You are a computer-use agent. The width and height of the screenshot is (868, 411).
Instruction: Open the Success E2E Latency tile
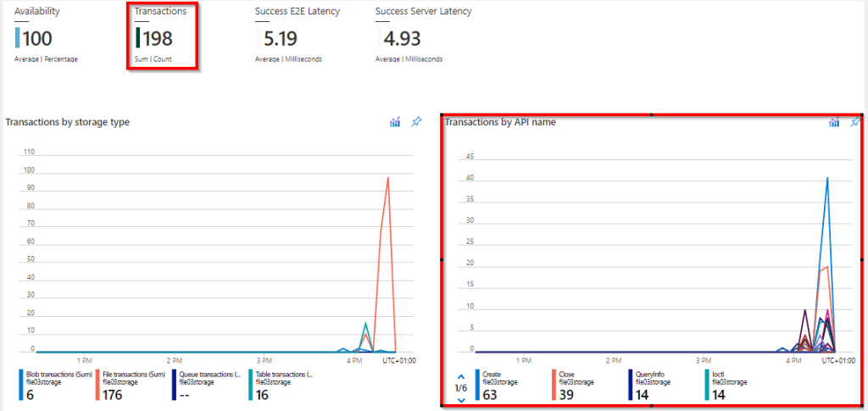click(x=298, y=36)
